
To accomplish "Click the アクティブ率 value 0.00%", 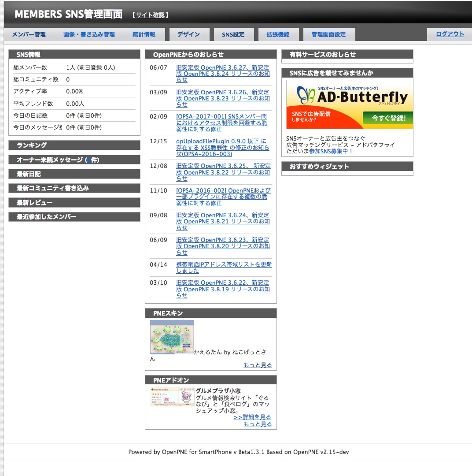I will [74, 91].
